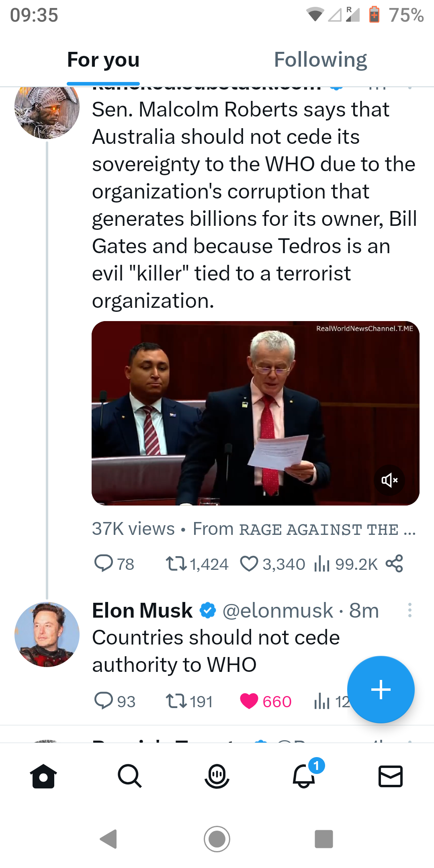Go to the Home feed

[43, 776]
